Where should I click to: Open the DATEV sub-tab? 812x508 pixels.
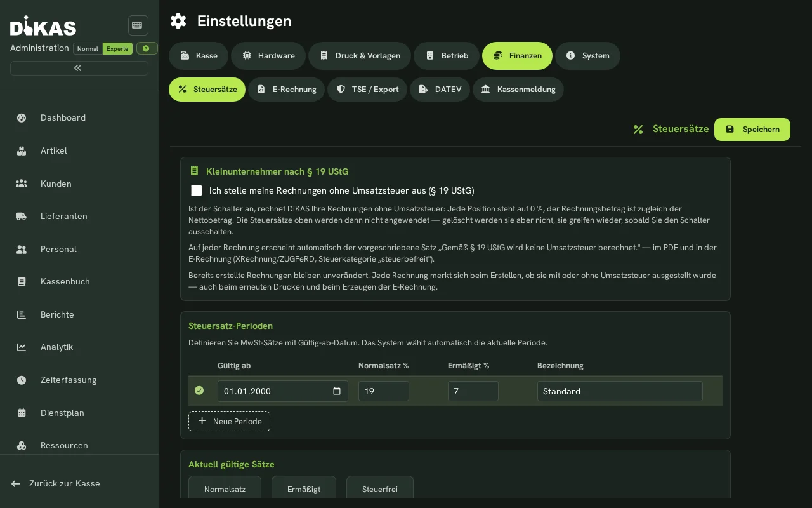440,90
